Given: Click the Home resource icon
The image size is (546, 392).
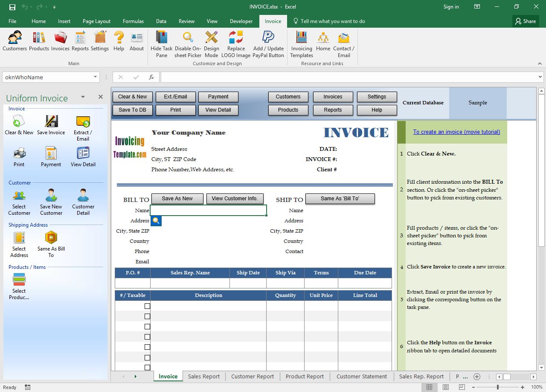Looking at the screenshot, I should (323, 41).
